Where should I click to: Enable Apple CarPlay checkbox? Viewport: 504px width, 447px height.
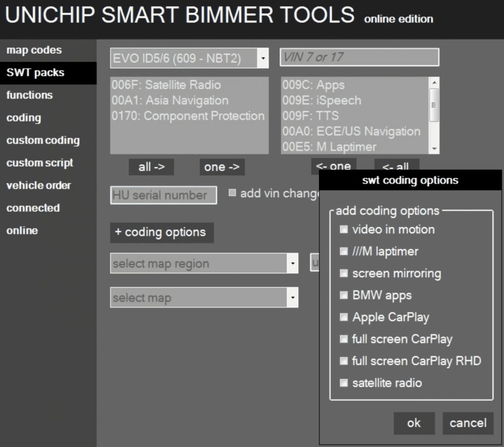344,317
